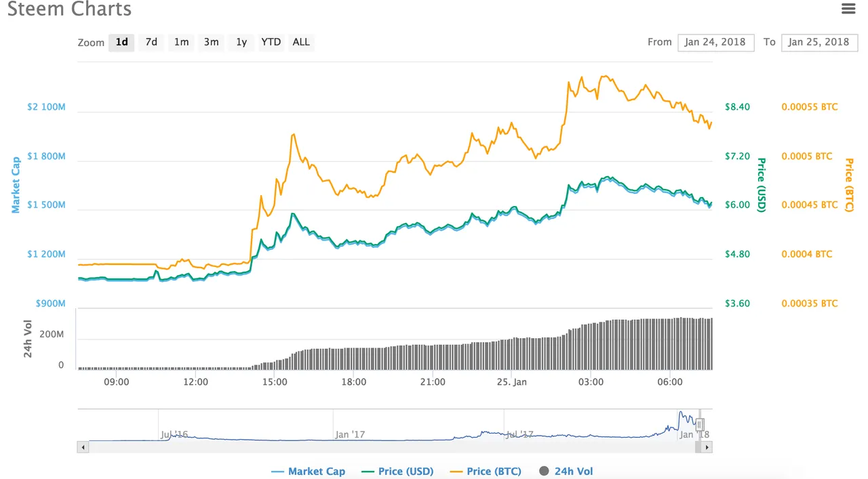
Task: Select the 7d zoom range
Action: [x=151, y=42]
